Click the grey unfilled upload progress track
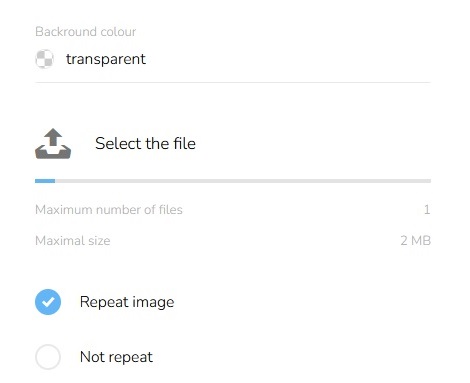Viewport: 470px width, 383px height. 243,181
